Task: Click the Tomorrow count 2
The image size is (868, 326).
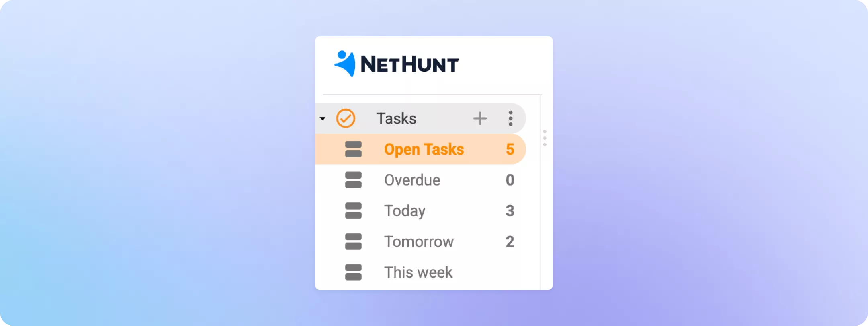Action: point(510,241)
